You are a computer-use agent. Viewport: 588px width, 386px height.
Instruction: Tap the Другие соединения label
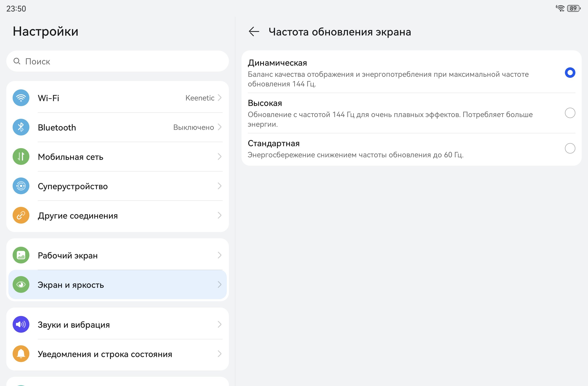tap(77, 215)
